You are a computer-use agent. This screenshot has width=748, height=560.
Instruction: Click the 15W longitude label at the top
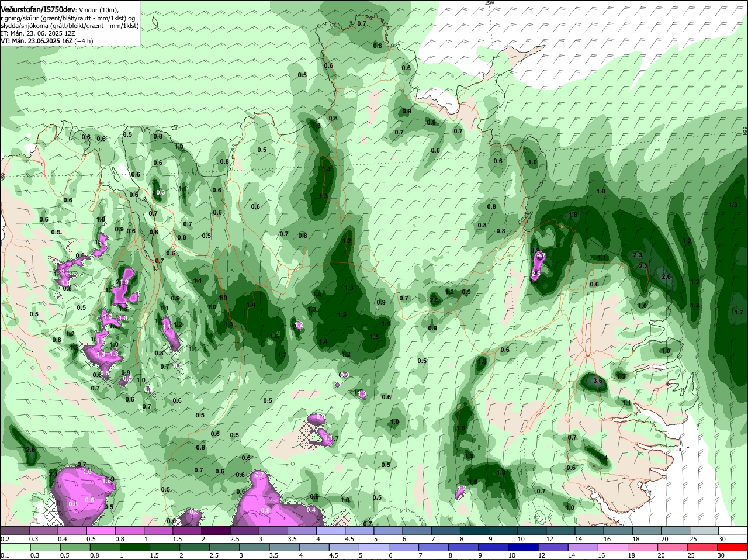point(489,3)
